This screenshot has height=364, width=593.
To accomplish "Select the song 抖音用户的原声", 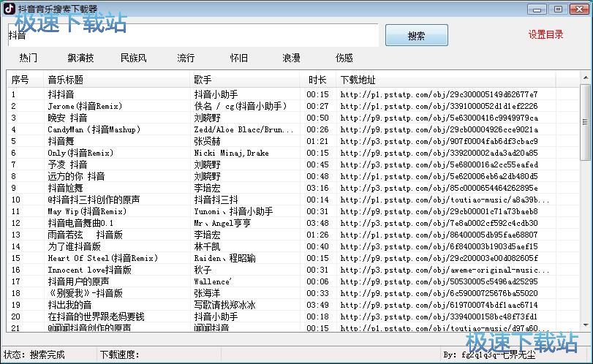I will (78, 281).
